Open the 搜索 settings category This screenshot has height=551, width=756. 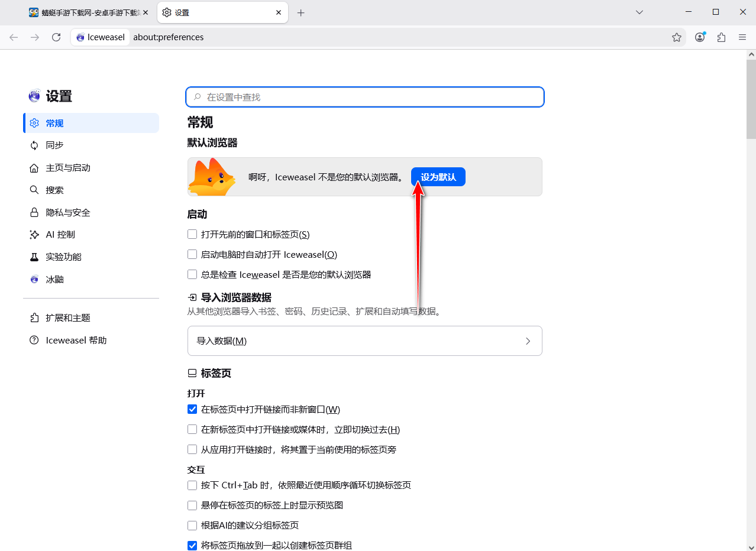click(x=91, y=190)
